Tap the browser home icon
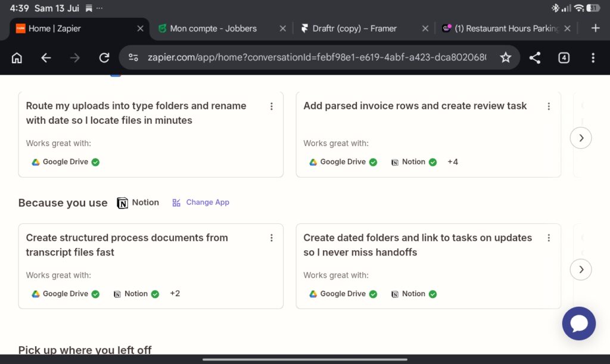This screenshot has width=610, height=364. (17, 58)
